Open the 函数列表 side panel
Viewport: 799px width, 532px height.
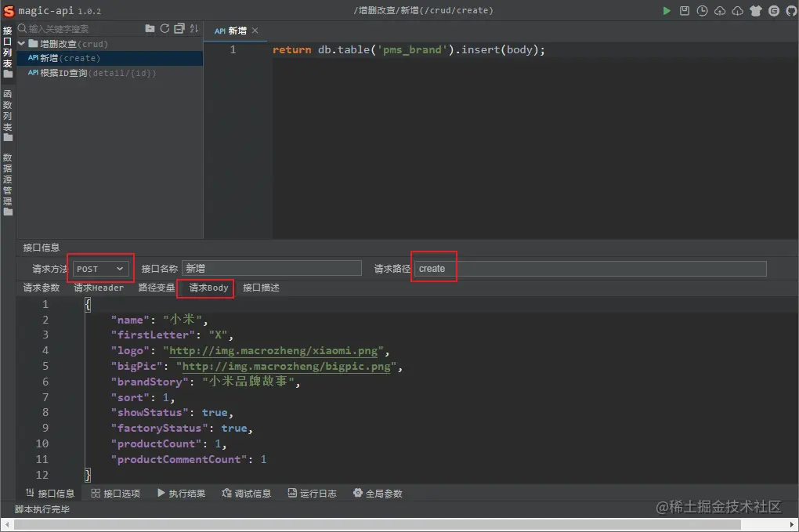(x=8, y=116)
